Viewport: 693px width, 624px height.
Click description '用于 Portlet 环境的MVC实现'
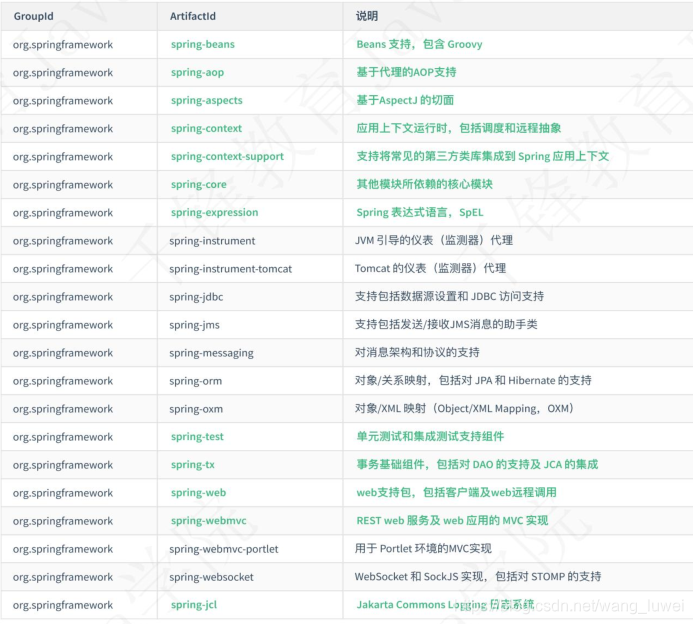tap(423, 549)
